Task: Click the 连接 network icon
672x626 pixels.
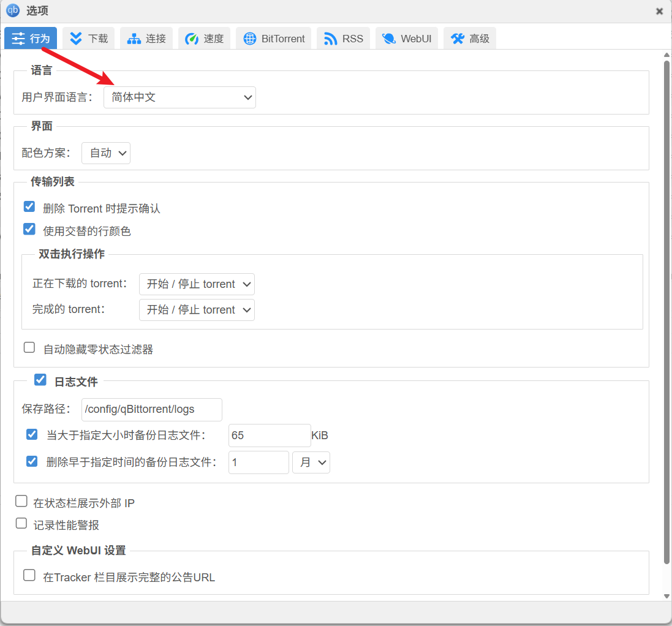Action: [x=134, y=39]
